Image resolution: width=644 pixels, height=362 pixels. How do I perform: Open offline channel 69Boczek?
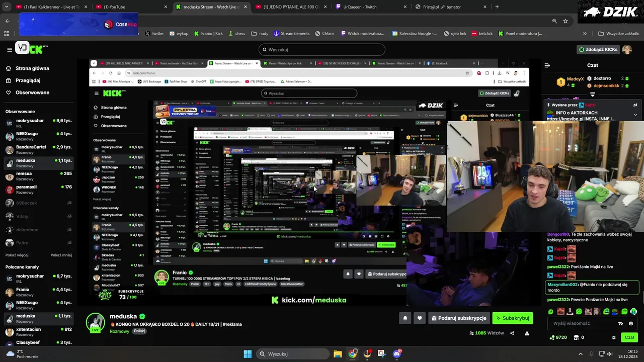(38, 203)
